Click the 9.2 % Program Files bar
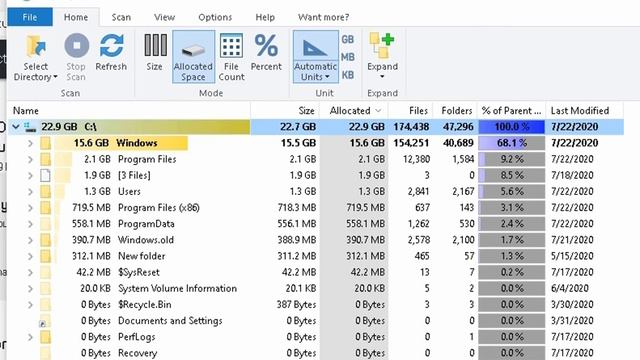This screenshot has height=360, width=640. pyautogui.click(x=511, y=159)
